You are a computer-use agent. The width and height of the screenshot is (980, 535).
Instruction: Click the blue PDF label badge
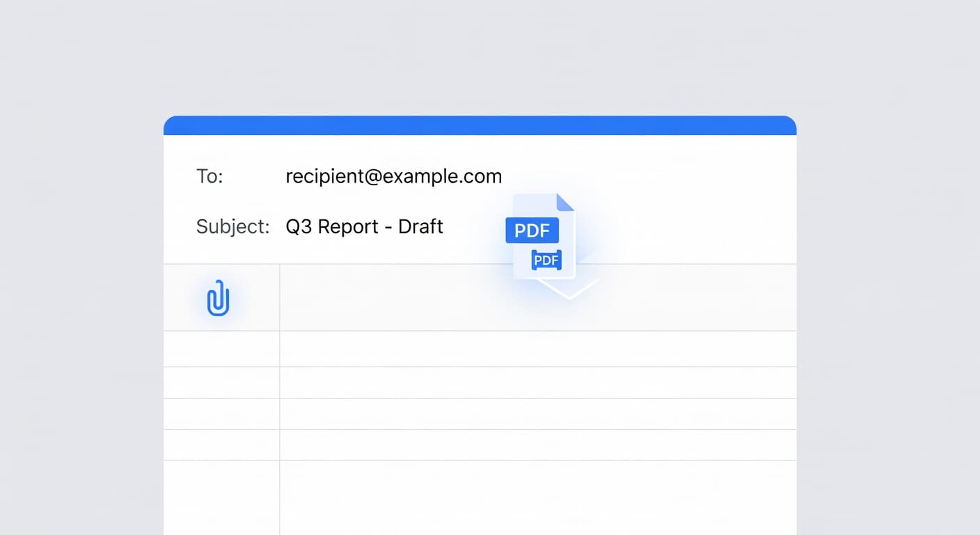[532, 230]
